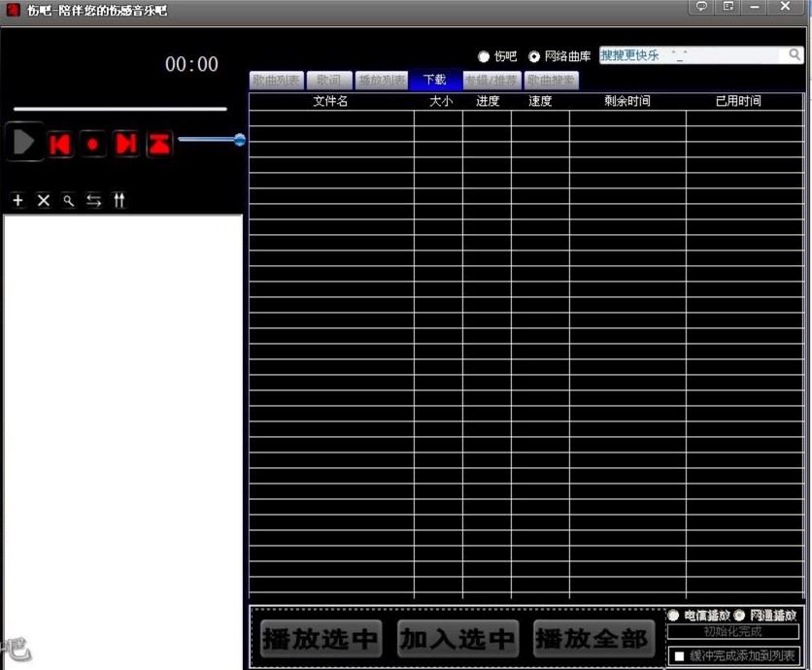Viewport: 812px width, 670px height.
Task: Click the swap arrows playlist icon
Action: (x=94, y=200)
